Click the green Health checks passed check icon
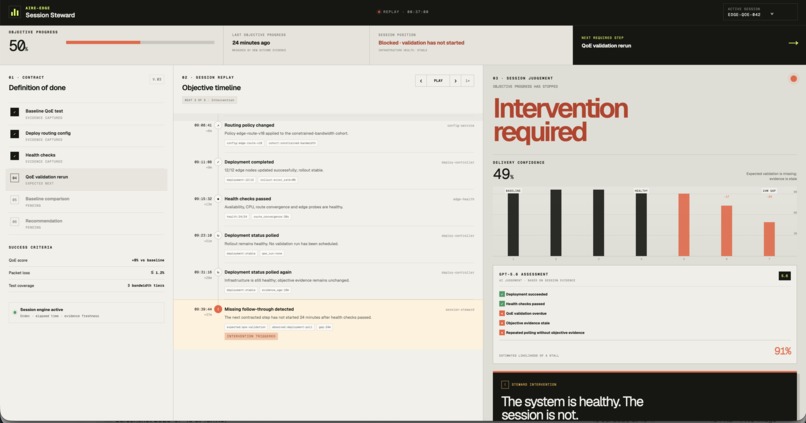The width and height of the screenshot is (806, 423). point(502,304)
